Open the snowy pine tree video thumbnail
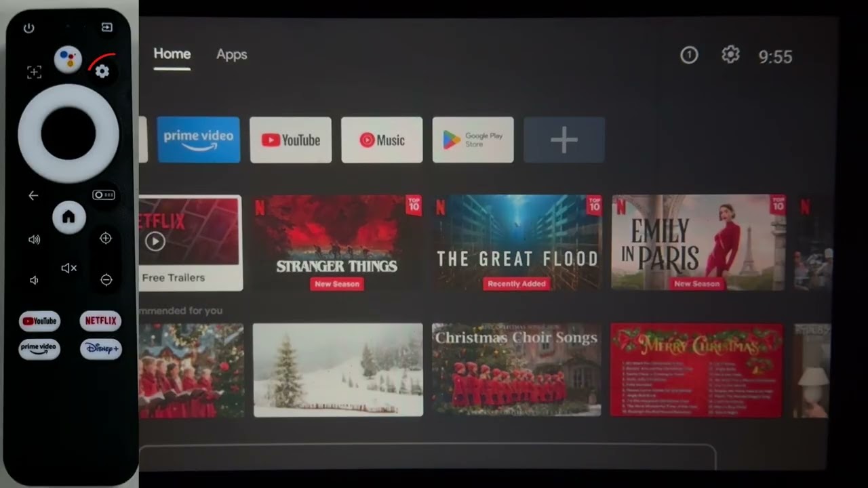Screen dimensions: 868x488 point(338,369)
